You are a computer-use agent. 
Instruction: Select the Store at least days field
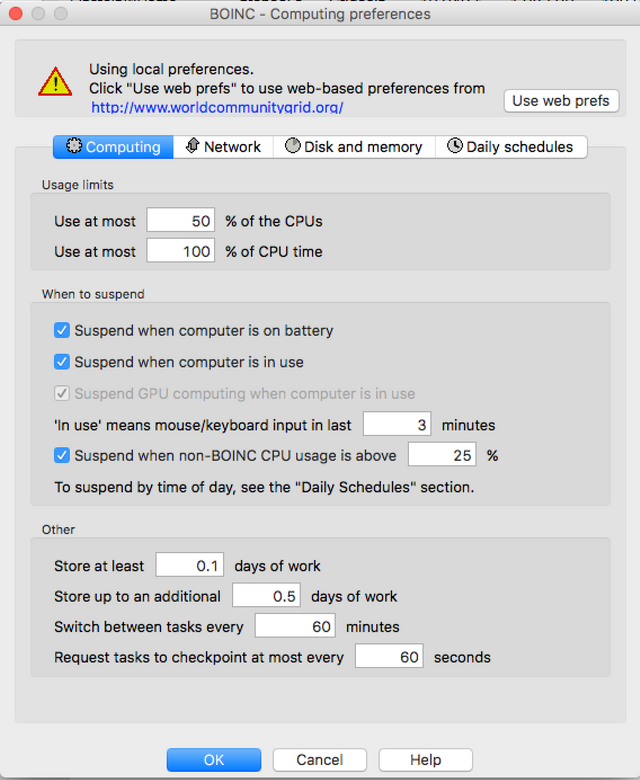[x=190, y=566]
